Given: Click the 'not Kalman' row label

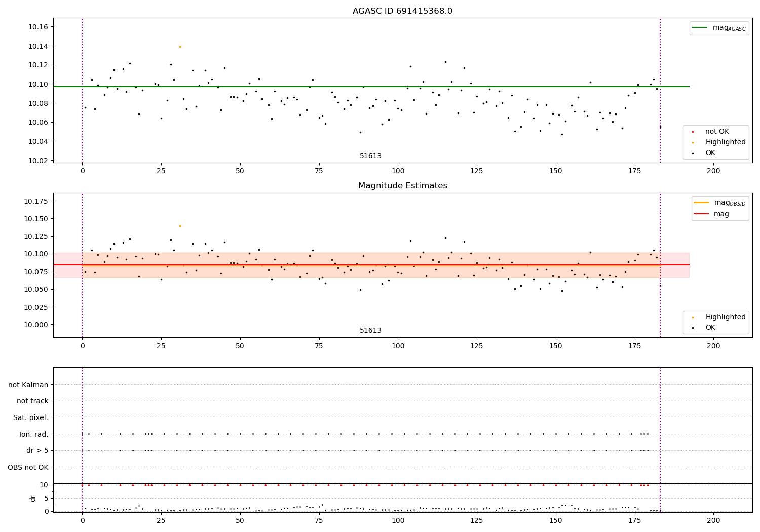Looking at the screenshot, I should pyautogui.click(x=28, y=385).
